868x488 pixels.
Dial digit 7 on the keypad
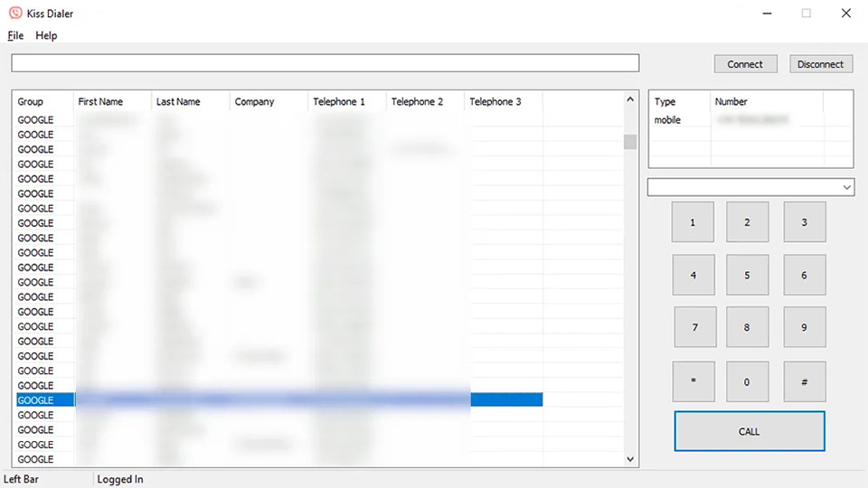(x=694, y=327)
